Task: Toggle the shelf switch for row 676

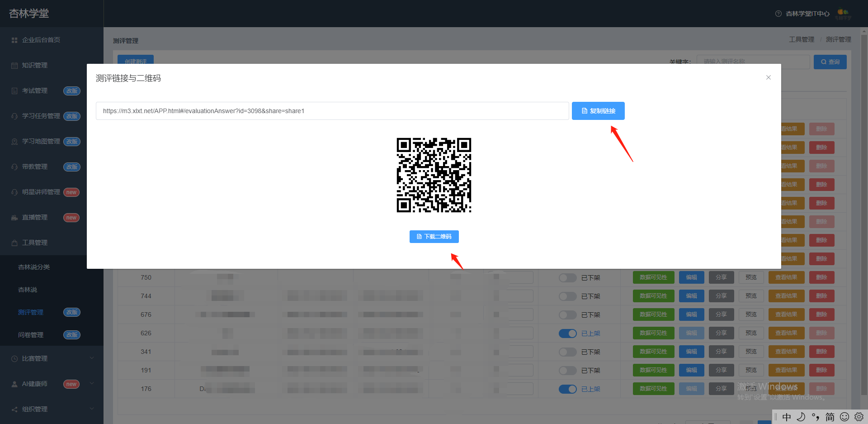Action: click(568, 315)
